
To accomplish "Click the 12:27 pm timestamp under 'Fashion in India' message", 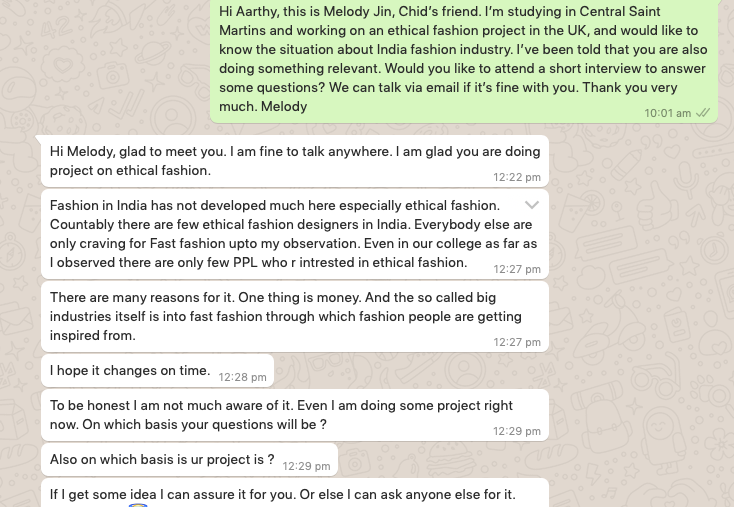I will 517,269.
